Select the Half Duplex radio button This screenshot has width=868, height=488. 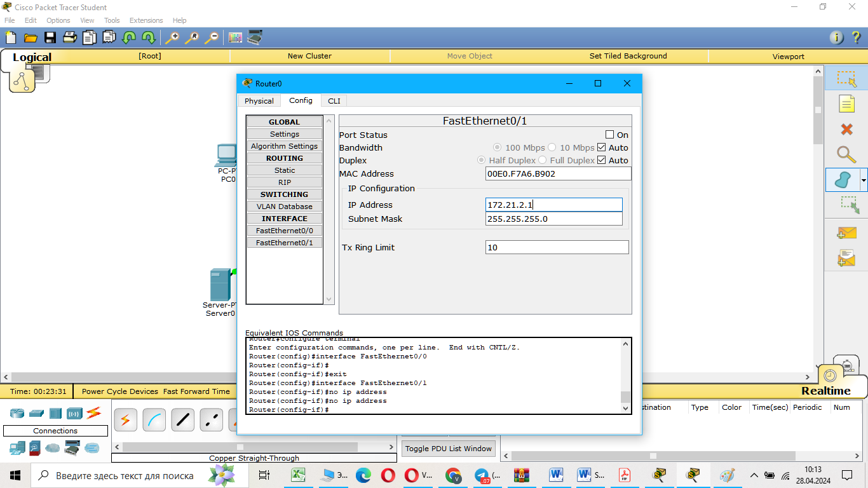481,160
